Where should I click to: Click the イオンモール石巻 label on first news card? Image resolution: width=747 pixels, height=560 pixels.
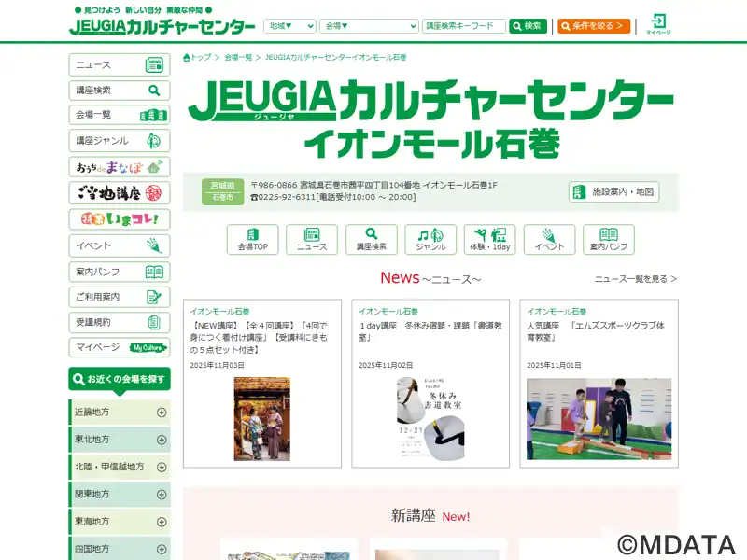pos(220,312)
